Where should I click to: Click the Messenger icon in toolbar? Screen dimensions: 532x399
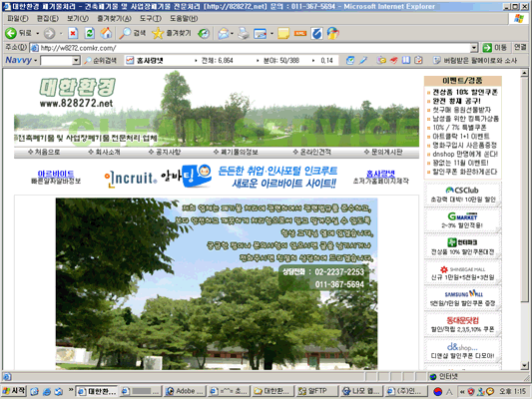(x=333, y=33)
